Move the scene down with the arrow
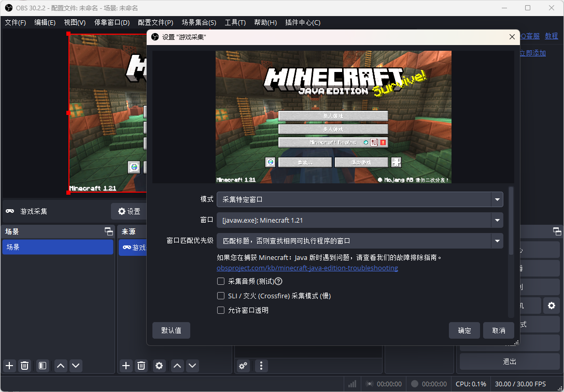 pos(76,366)
